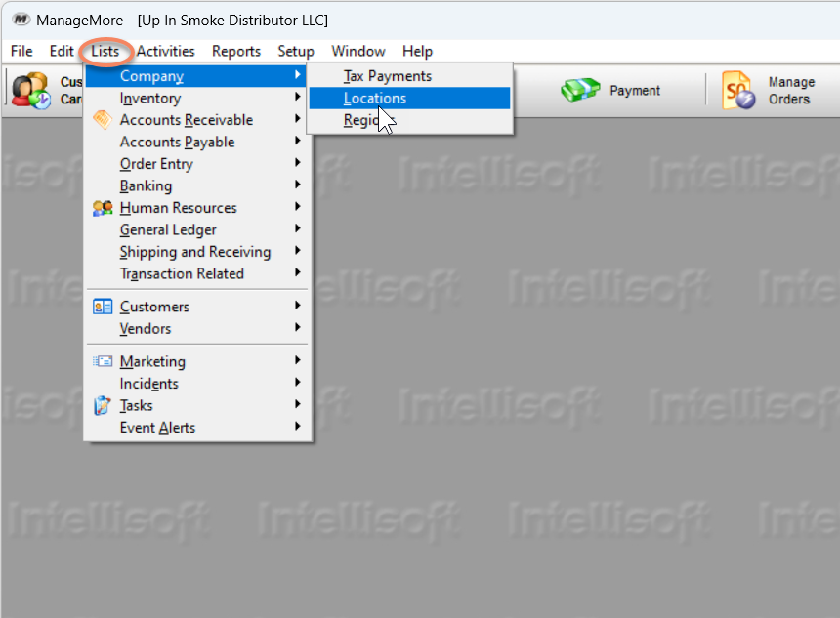Click Event Alerts in the Lists menu
Image resolution: width=840 pixels, height=618 pixels.
(157, 428)
